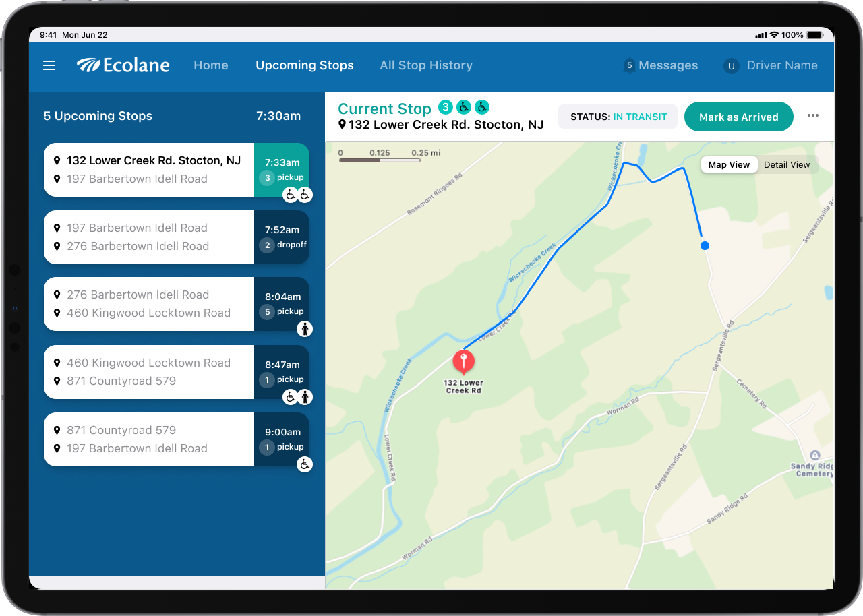Switch to Detail View
The height and width of the screenshot is (616, 863).
787,165
